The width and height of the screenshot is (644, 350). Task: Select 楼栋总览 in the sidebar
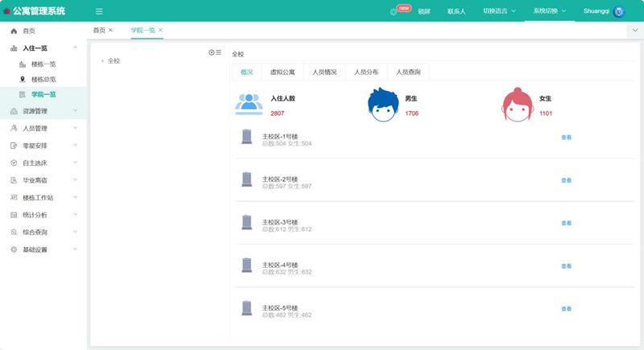43,79
